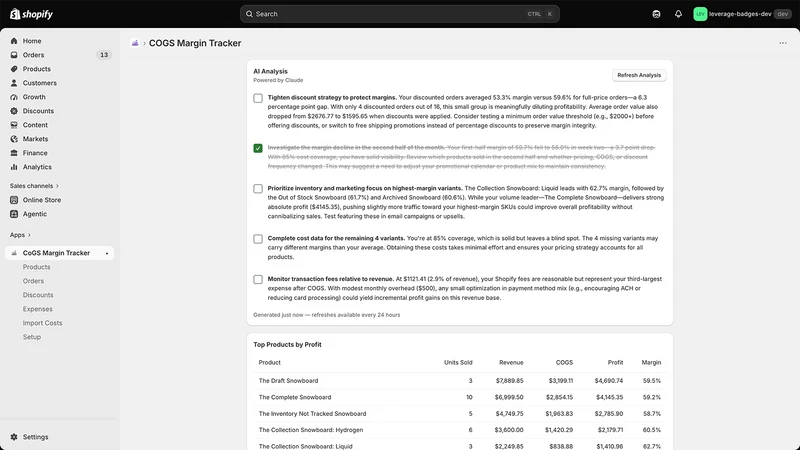Check the Tighten discount strategy recommendation
This screenshot has height=450, width=800.
tap(258, 98)
